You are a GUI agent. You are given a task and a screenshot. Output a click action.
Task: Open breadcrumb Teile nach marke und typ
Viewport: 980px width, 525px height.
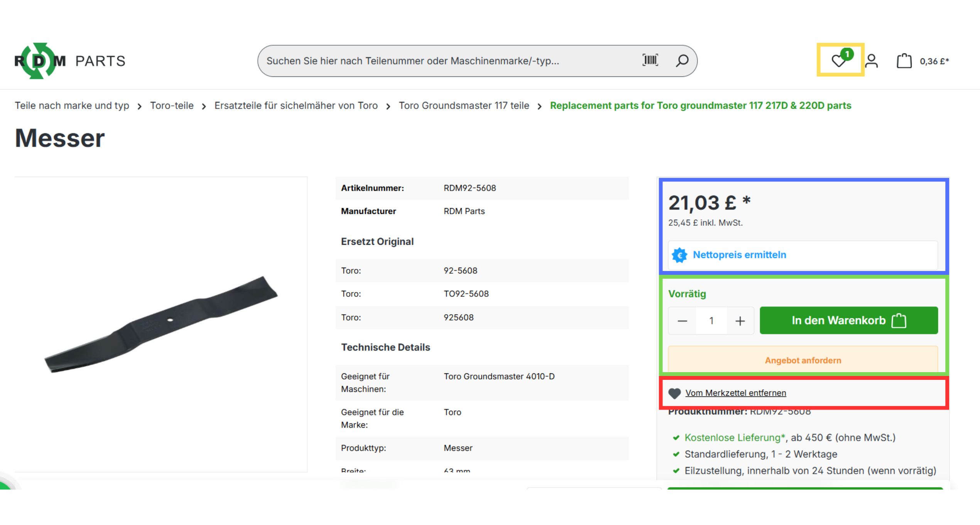coord(72,105)
